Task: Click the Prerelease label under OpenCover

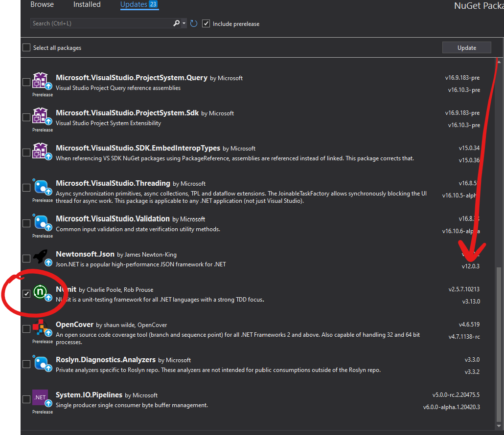Action: point(43,342)
